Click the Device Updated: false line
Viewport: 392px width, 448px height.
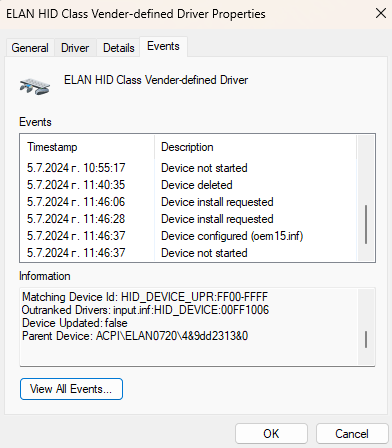pyautogui.click(x=75, y=323)
